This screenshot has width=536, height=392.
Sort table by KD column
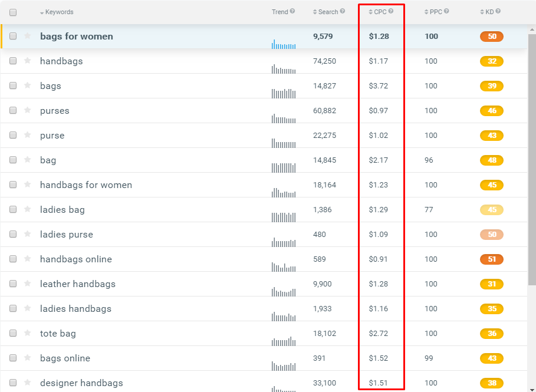coord(487,12)
